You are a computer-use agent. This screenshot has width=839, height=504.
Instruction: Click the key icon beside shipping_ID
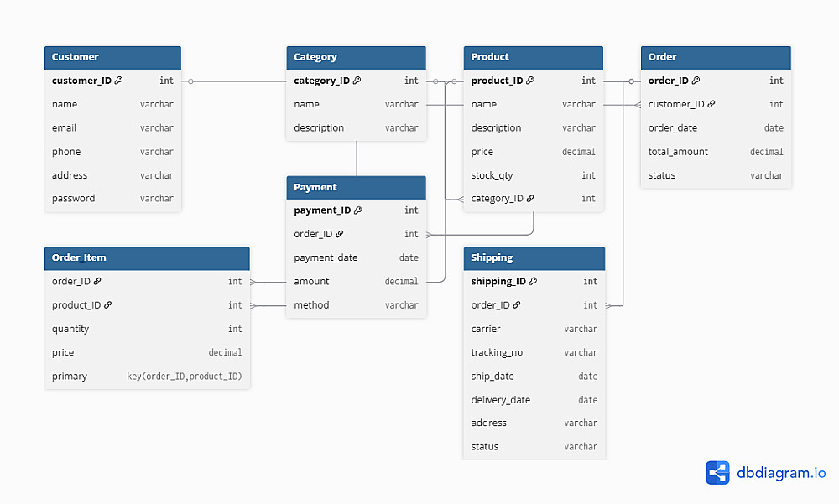pyautogui.click(x=534, y=282)
